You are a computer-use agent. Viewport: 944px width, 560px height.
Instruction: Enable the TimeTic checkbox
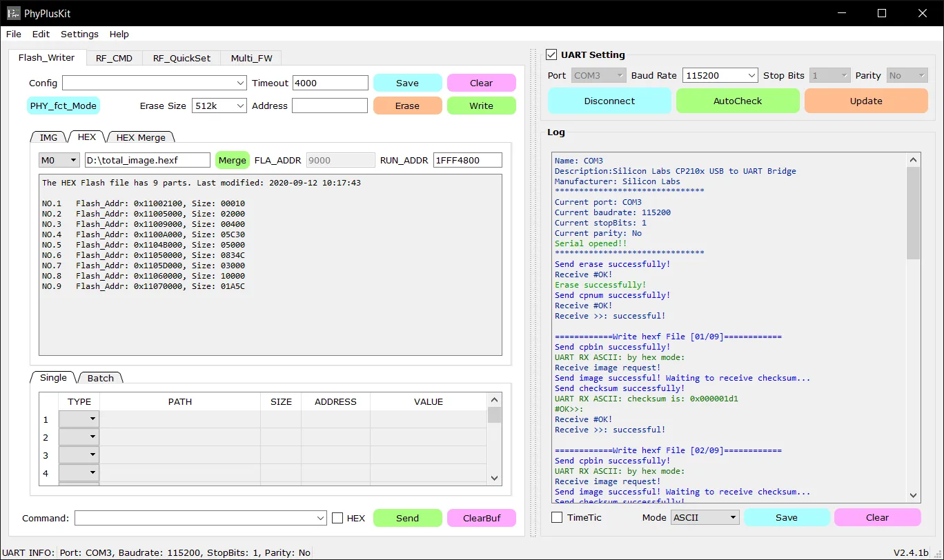click(557, 517)
